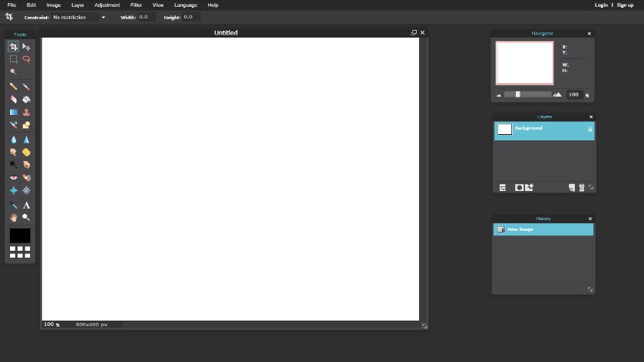This screenshot has width=644, height=362.
Task: Maximize the Untitled canvas window
Action: point(414,32)
